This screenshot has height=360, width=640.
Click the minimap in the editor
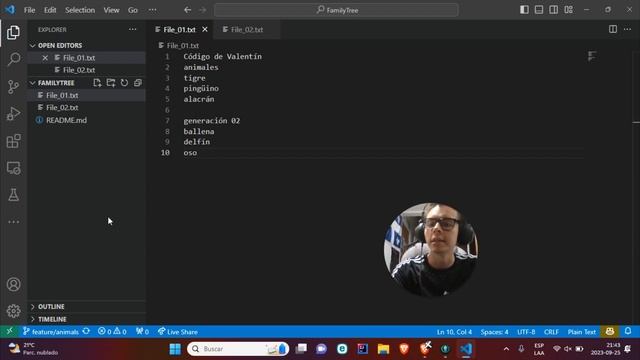click(x=592, y=56)
